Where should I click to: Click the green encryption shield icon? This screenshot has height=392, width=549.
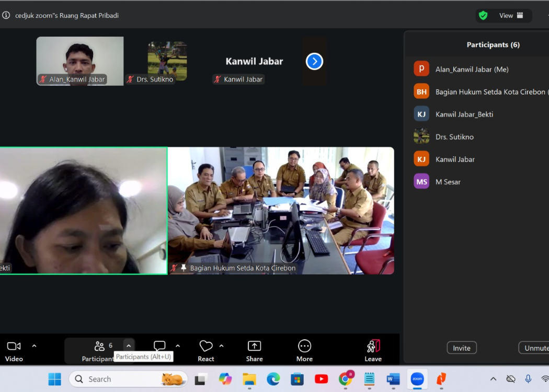coord(483,16)
